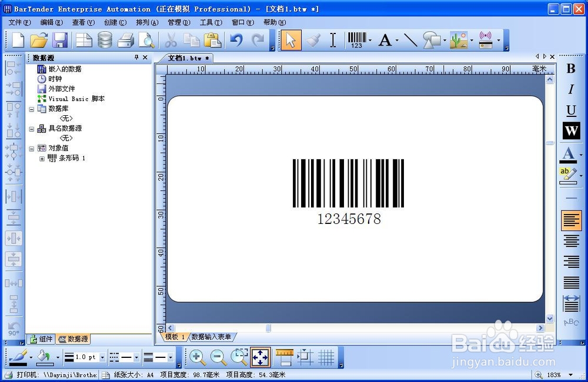
Task: Toggle white-on-black W text
Action: pos(571,131)
